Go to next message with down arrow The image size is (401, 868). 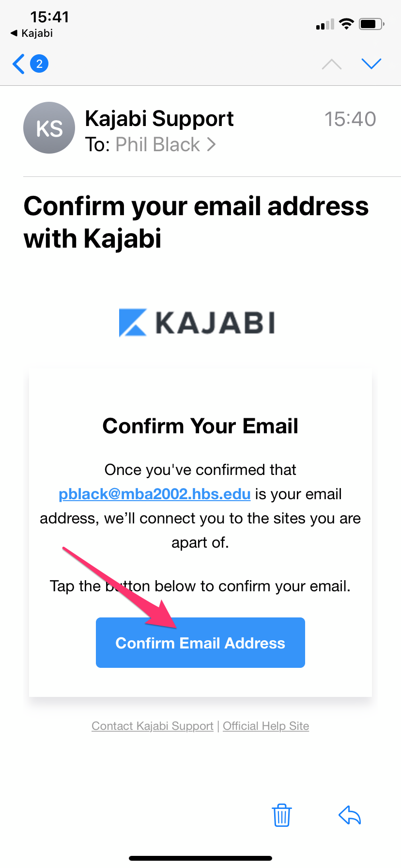point(371,63)
